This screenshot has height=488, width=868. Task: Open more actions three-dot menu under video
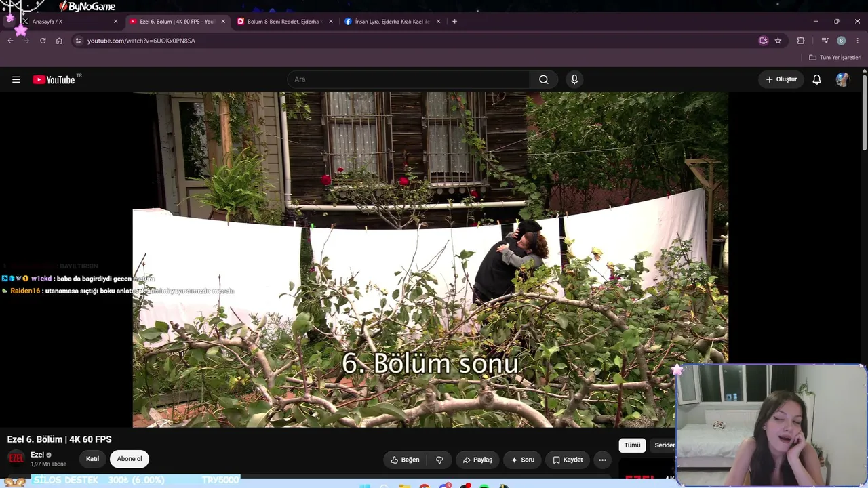(602, 460)
